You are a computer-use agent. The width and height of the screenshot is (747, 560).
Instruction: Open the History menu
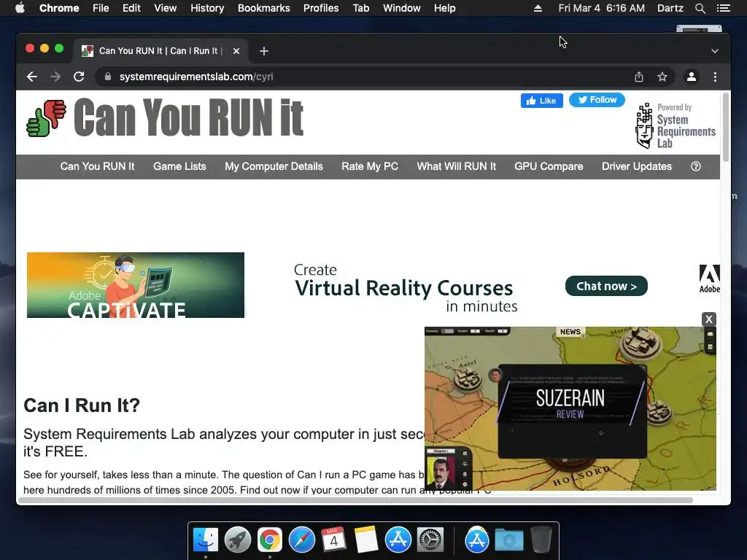(x=207, y=8)
